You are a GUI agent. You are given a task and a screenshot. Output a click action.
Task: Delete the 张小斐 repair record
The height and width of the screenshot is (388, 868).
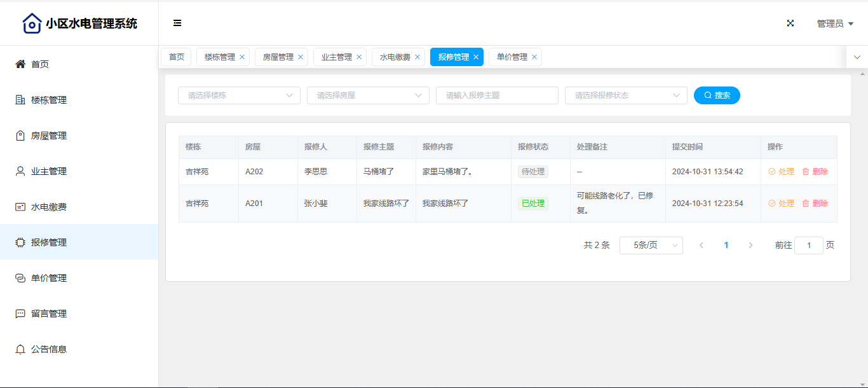pos(815,204)
